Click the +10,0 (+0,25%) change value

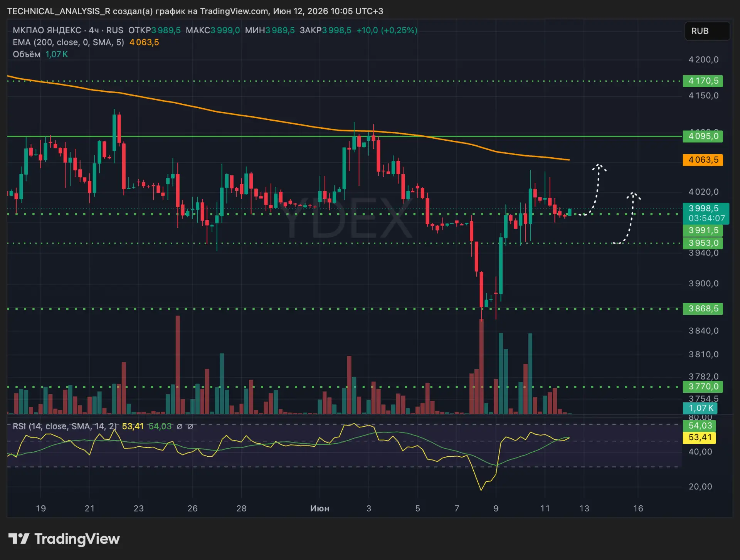[x=387, y=30]
